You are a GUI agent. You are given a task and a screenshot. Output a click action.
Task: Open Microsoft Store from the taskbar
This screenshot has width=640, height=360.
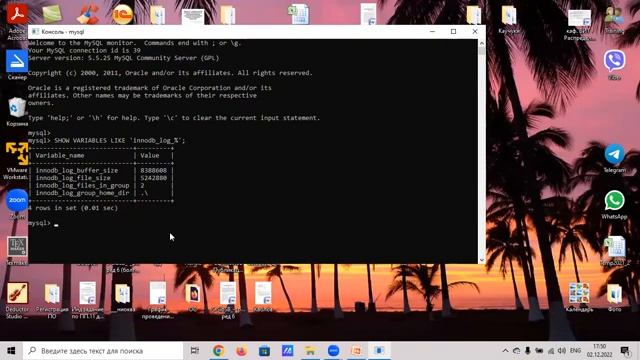pyautogui.click(x=264, y=351)
